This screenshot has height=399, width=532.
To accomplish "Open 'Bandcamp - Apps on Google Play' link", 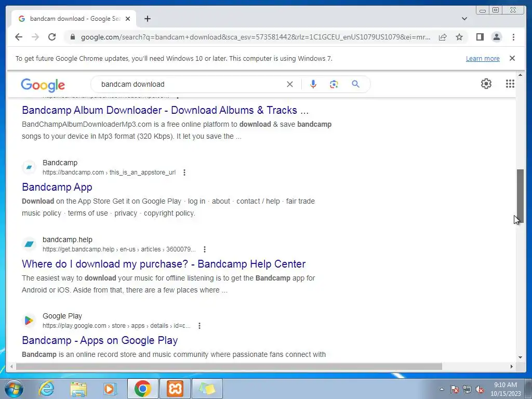I will [100, 340].
